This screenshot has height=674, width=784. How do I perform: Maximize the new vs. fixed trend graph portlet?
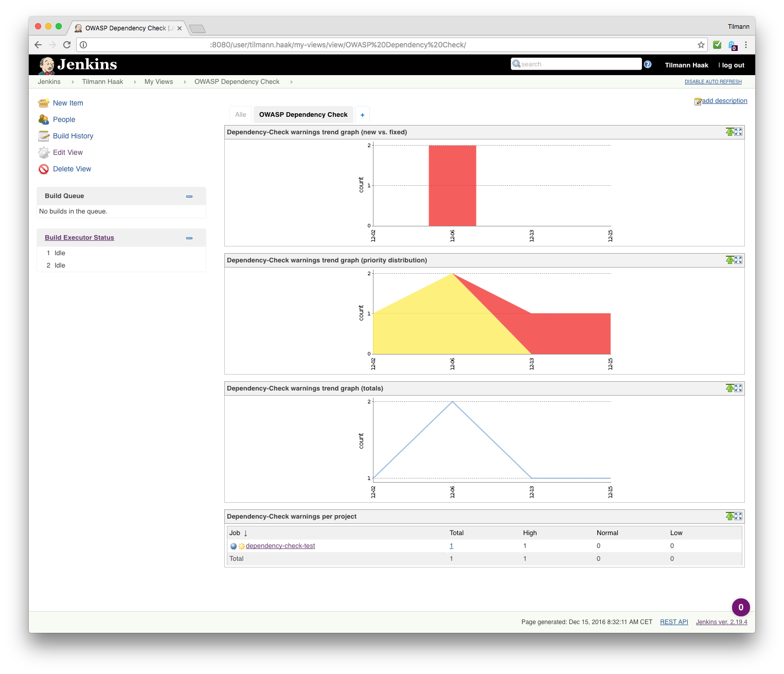[x=739, y=132]
